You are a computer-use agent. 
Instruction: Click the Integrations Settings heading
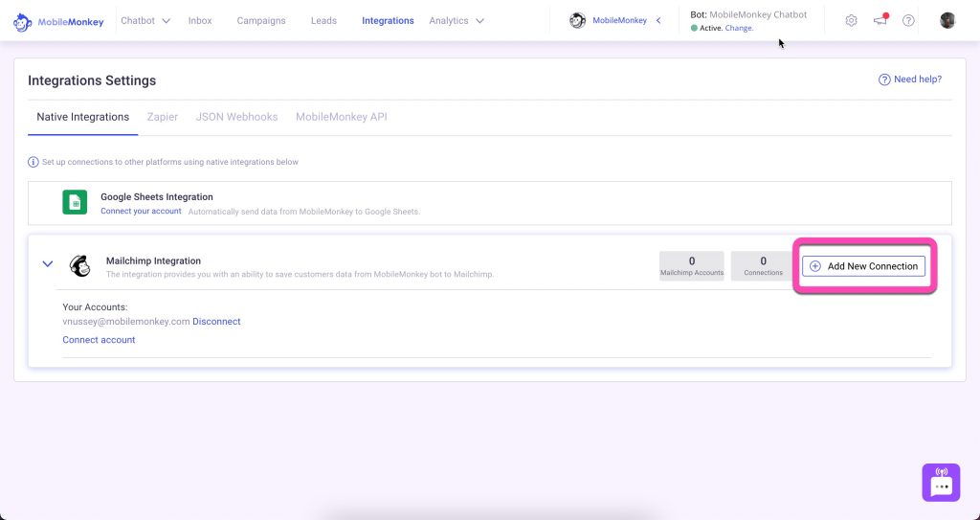click(92, 80)
